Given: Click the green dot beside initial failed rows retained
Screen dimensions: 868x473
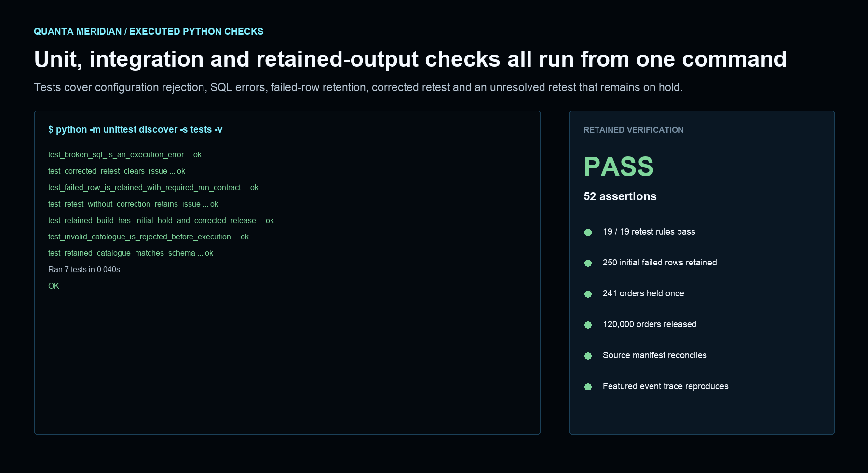Looking at the screenshot, I should [588, 263].
